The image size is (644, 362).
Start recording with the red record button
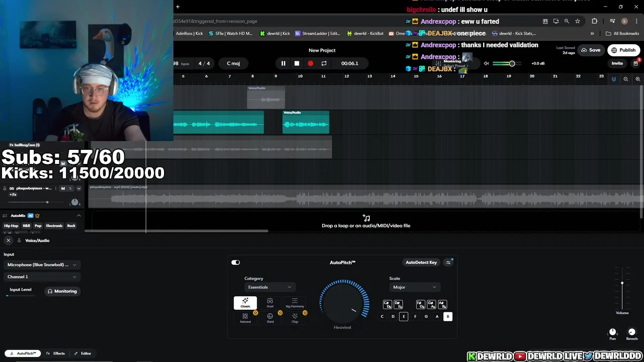[310, 63]
